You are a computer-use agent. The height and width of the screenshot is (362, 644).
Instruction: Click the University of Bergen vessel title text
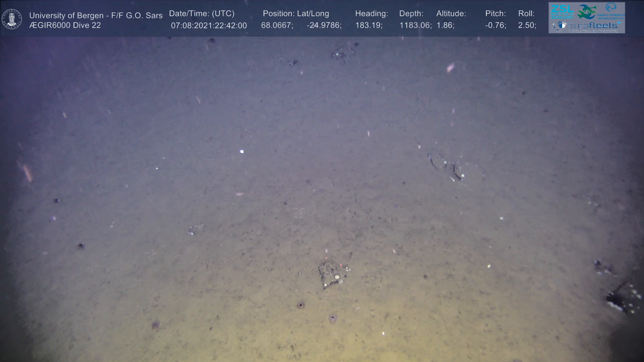[96, 15]
